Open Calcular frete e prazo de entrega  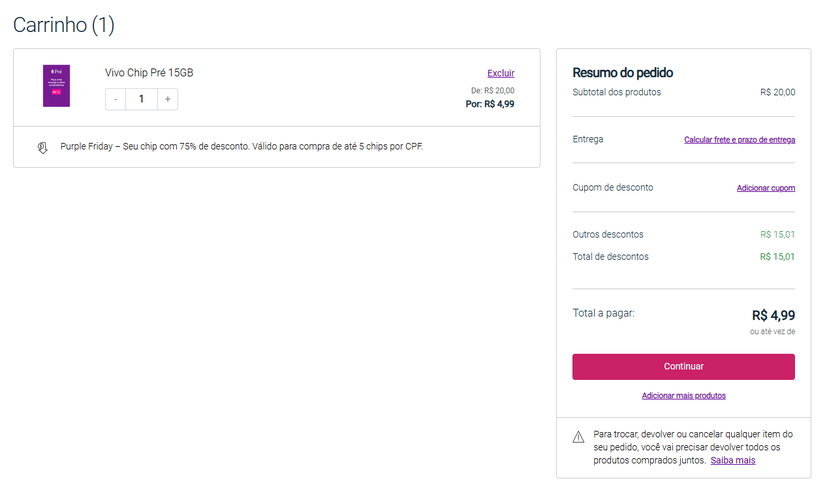[739, 140]
